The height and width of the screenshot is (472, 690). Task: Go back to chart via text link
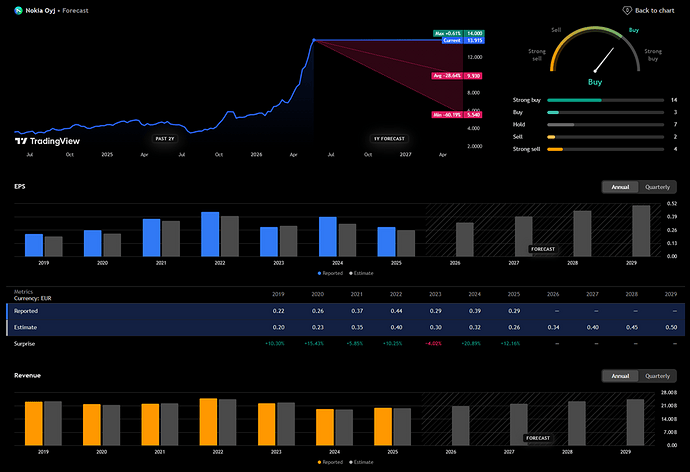[654, 11]
